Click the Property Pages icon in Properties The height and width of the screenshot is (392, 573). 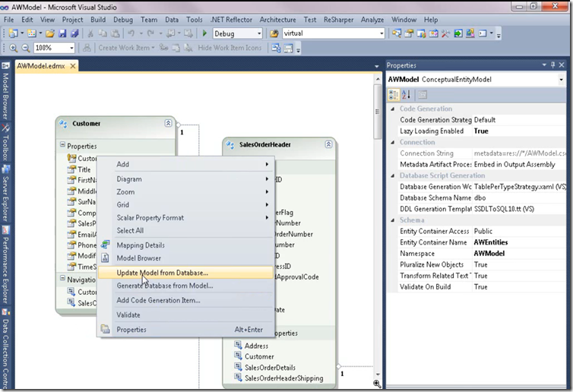[x=423, y=95]
